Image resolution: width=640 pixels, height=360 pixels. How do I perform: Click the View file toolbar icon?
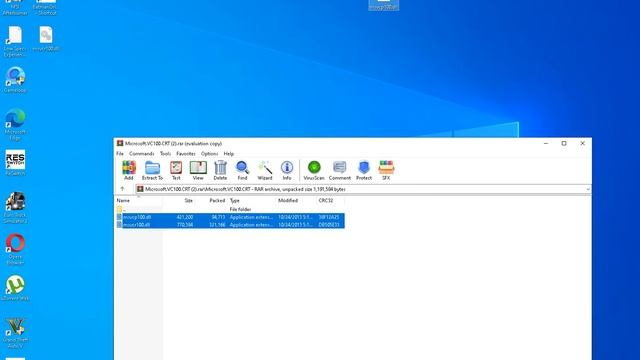tap(198, 170)
